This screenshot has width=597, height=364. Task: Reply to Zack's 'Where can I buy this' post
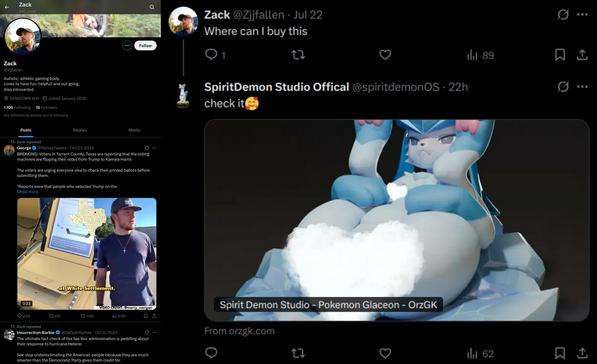pyautogui.click(x=215, y=55)
